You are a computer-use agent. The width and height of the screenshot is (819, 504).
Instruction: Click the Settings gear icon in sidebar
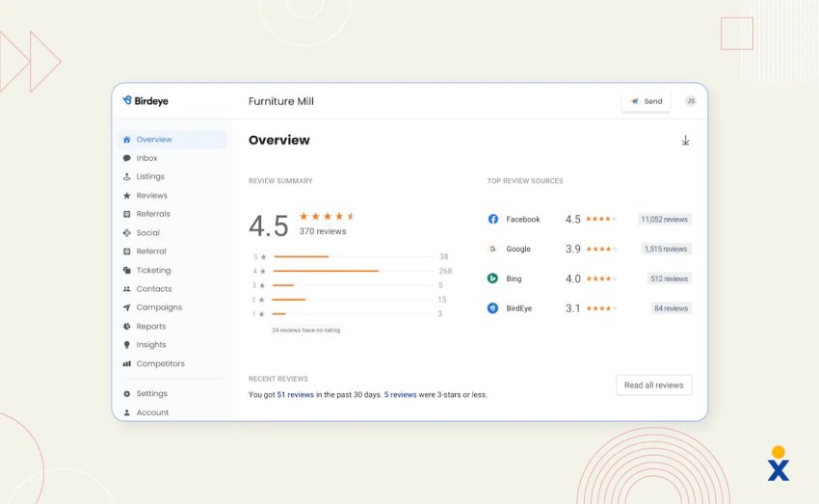(127, 394)
